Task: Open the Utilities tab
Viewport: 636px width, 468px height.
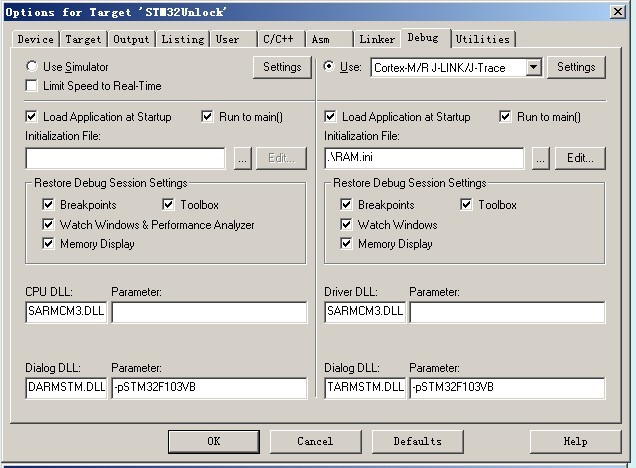Action: (483, 39)
